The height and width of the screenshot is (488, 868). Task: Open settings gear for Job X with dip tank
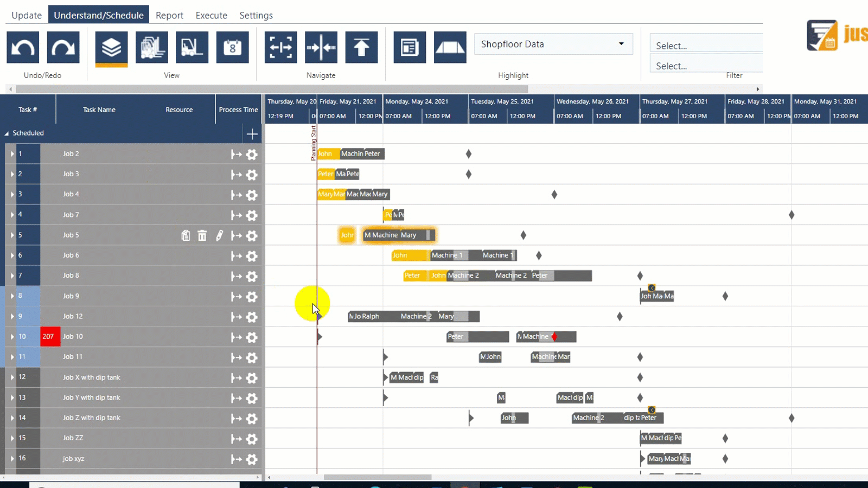click(252, 378)
